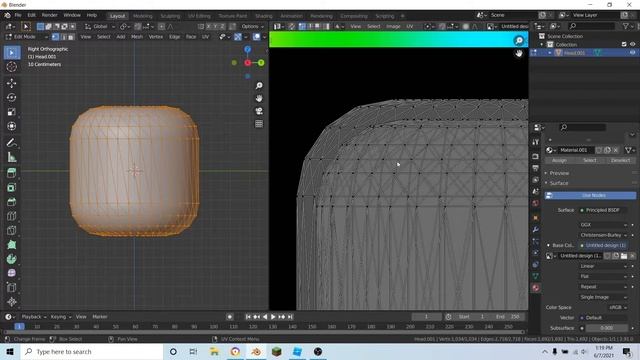640x360 pixels.
Task: Open the Edit Mode dropdown
Action: point(26,37)
